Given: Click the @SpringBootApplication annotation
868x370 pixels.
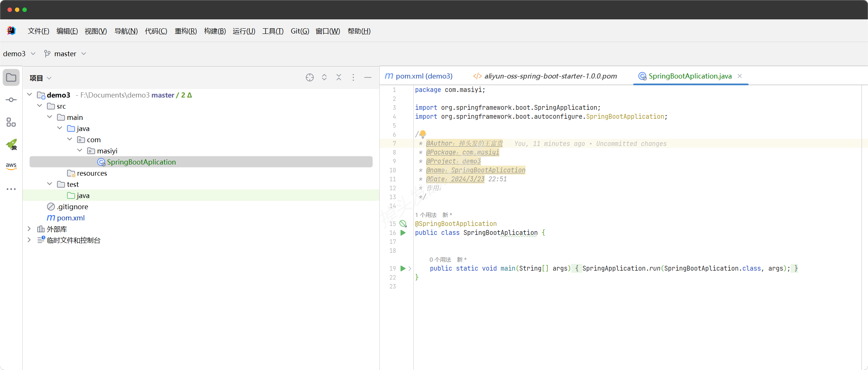Looking at the screenshot, I should pos(456,224).
